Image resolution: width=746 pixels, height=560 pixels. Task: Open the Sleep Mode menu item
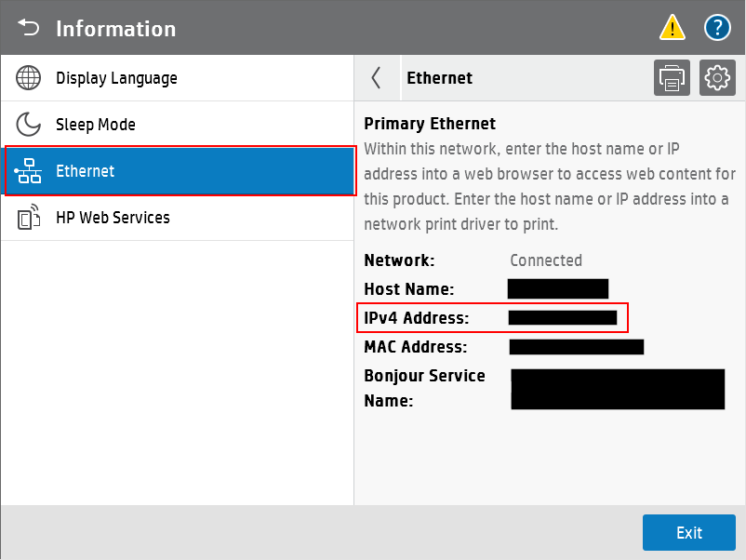coord(96,125)
